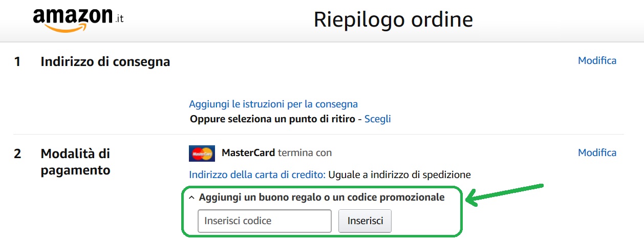
Task: Select the 'Indirizzo di consegna' step heading
Action: (x=105, y=62)
